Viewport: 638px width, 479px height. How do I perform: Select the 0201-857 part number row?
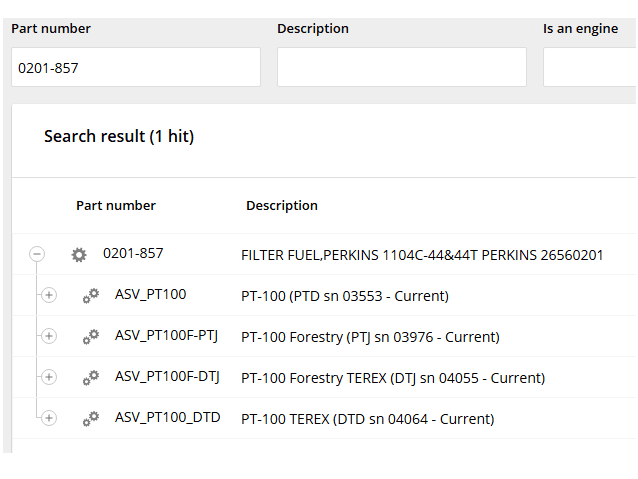click(133, 253)
